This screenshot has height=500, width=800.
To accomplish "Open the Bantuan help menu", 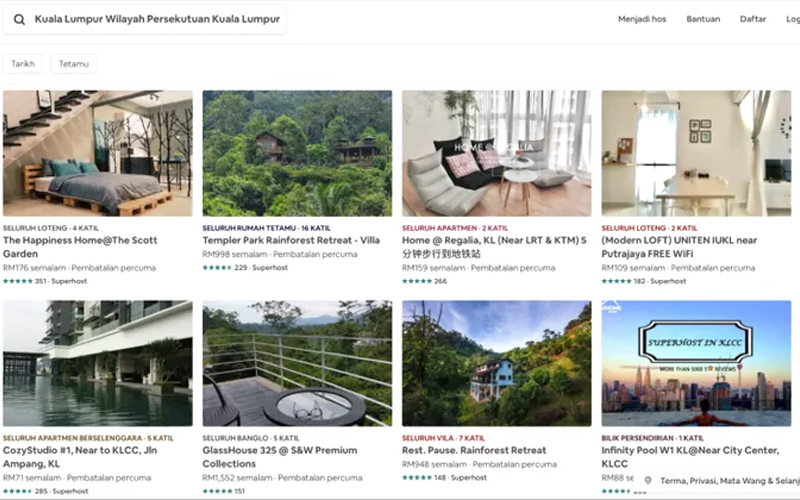I will tap(703, 19).
